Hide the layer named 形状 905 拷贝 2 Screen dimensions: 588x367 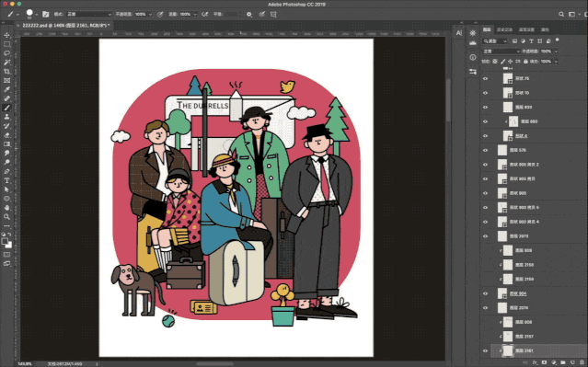485,165
